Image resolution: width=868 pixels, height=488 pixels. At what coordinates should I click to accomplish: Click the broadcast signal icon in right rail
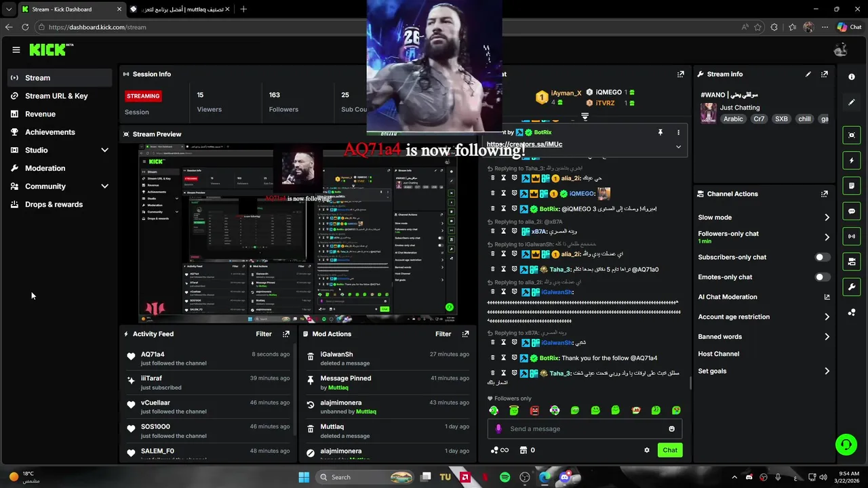point(852,237)
